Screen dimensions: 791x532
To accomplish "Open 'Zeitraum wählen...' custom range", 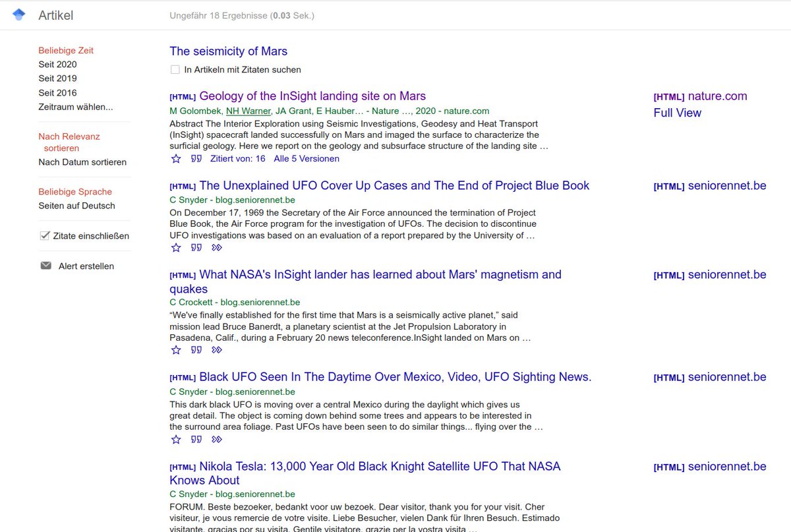I will (76, 107).
